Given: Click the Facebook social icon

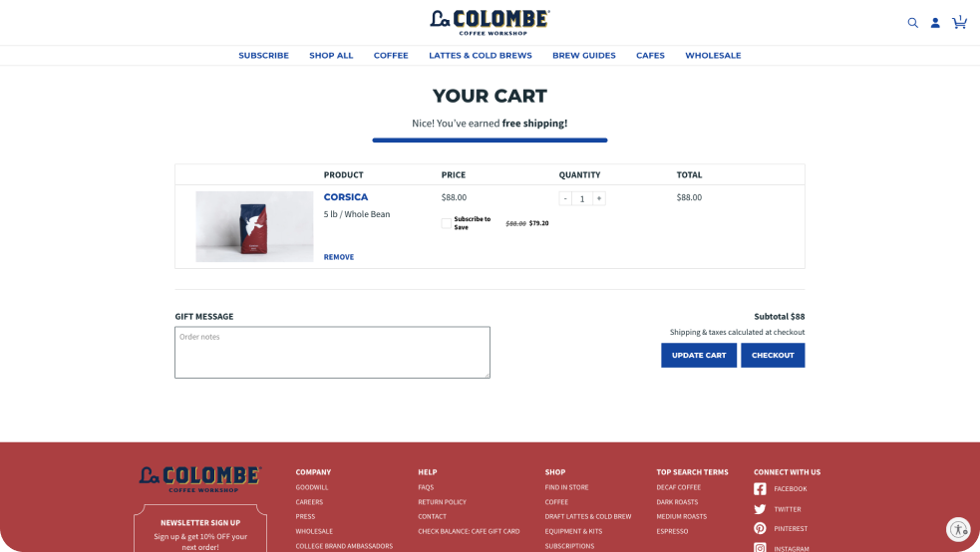Looking at the screenshot, I should 760,488.
